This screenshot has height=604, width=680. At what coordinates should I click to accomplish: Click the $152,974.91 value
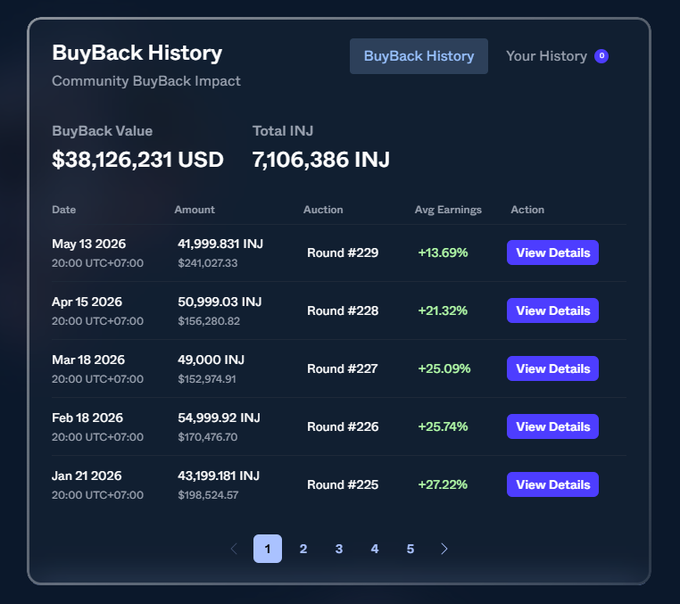(207, 379)
